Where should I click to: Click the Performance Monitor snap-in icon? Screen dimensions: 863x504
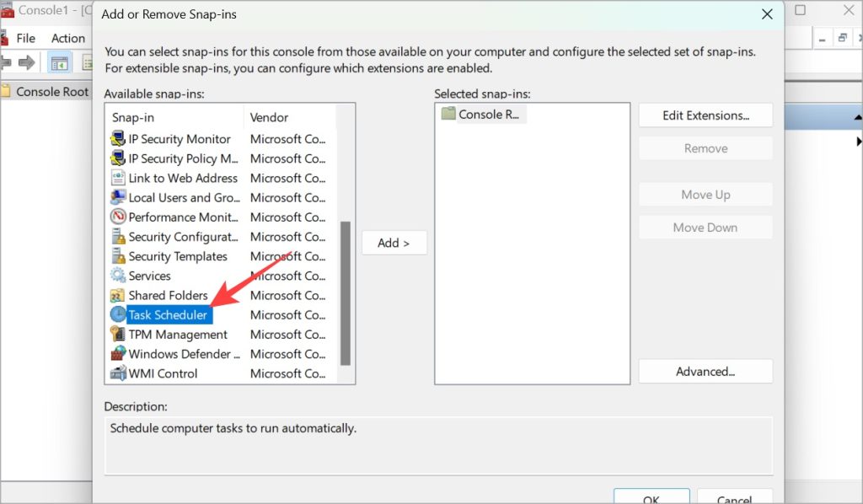(118, 217)
